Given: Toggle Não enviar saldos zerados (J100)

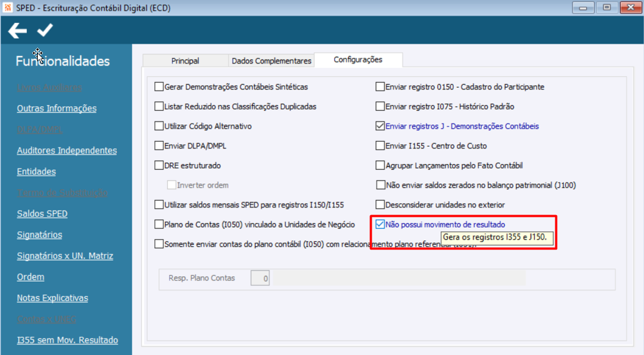Looking at the screenshot, I should 380,185.
